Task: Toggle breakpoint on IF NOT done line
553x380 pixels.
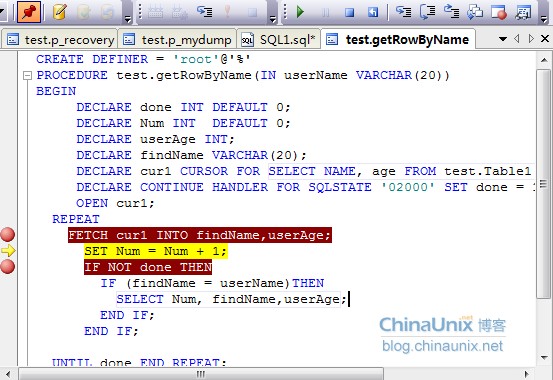Action: click(7, 267)
